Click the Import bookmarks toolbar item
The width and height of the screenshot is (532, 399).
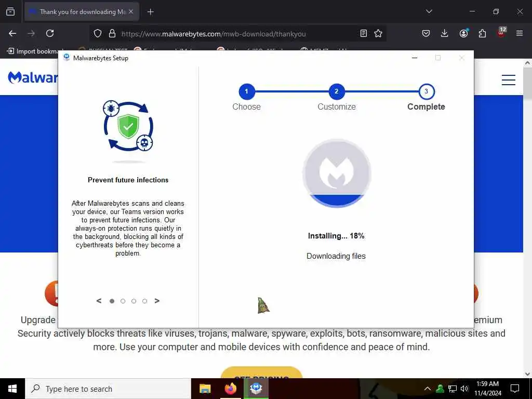click(x=33, y=51)
